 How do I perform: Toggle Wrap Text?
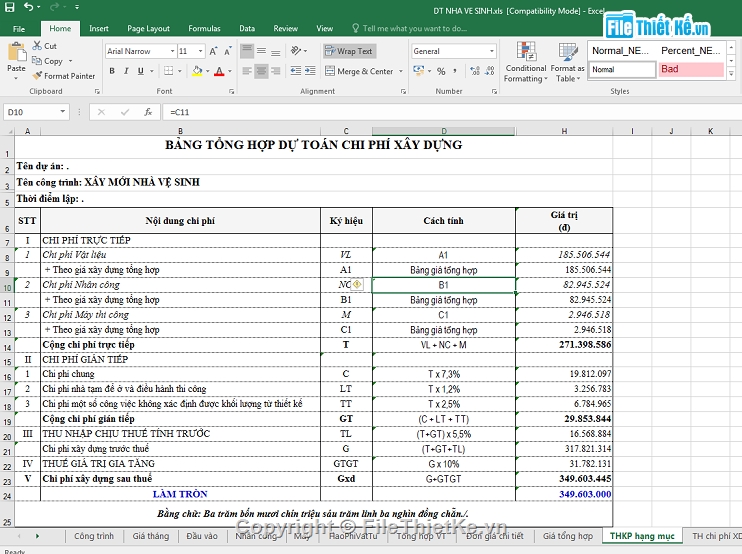(349, 51)
